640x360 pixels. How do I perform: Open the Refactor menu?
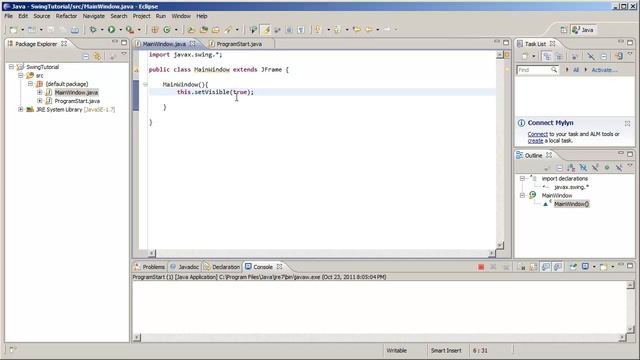(x=66, y=16)
